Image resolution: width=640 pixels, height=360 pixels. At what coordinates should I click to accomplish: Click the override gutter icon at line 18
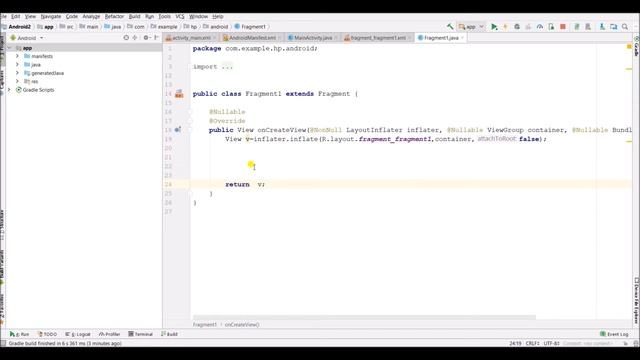tap(178, 130)
